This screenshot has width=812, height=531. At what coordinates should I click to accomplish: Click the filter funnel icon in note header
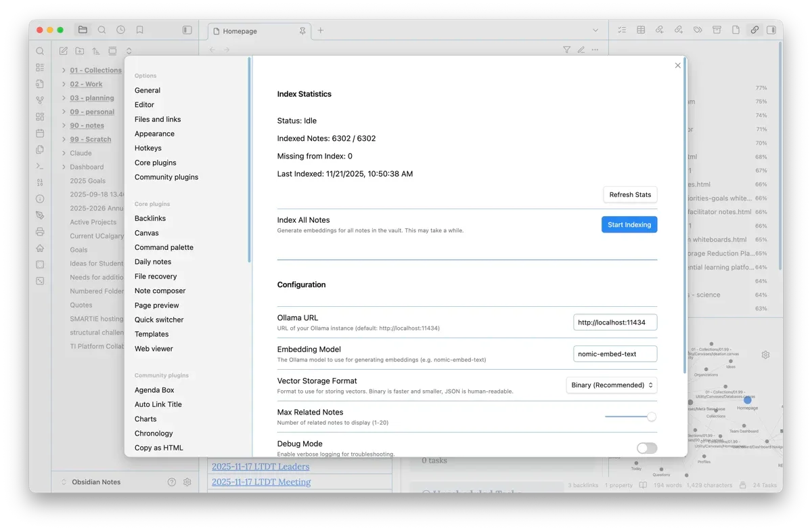(x=566, y=49)
